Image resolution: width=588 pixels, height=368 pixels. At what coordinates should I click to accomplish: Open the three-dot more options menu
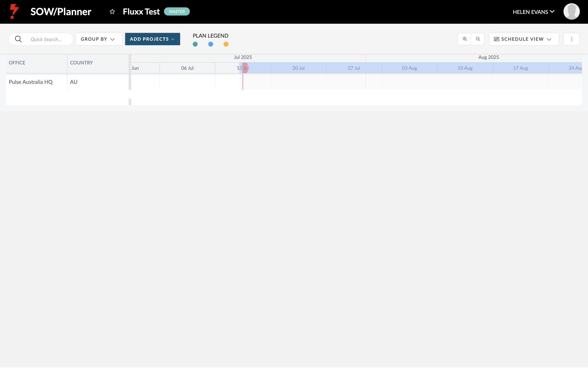coord(571,39)
